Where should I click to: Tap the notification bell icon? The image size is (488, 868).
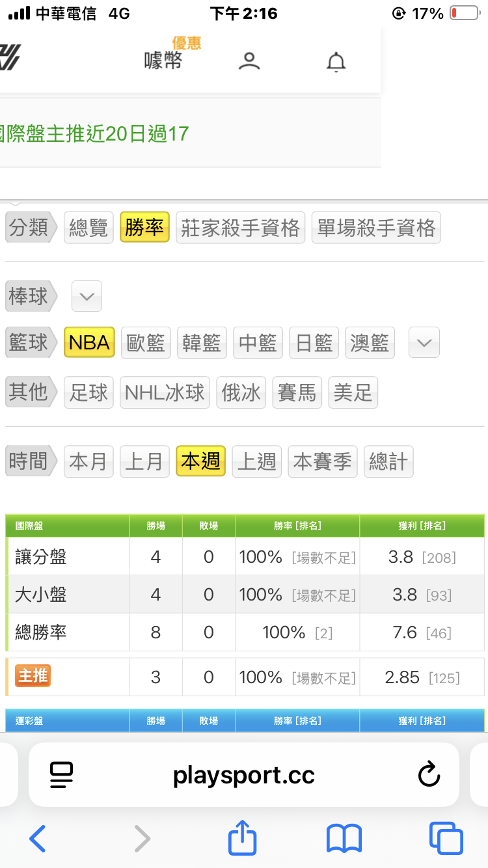click(x=336, y=62)
